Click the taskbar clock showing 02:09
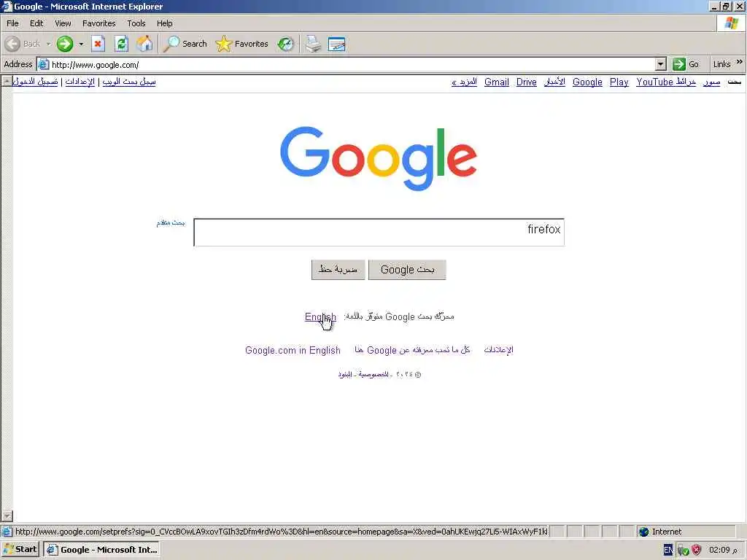Image resolution: width=747 pixels, height=560 pixels. click(x=723, y=550)
